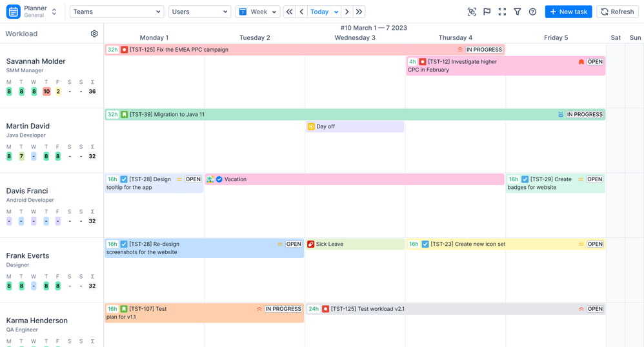This screenshot has height=347, width=644.
Task: Jump back with double-left arrows
Action: pyautogui.click(x=290, y=12)
